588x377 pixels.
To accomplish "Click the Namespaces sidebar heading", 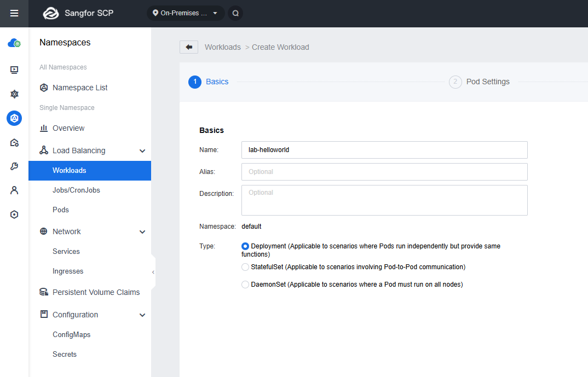I will pyautogui.click(x=65, y=42).
